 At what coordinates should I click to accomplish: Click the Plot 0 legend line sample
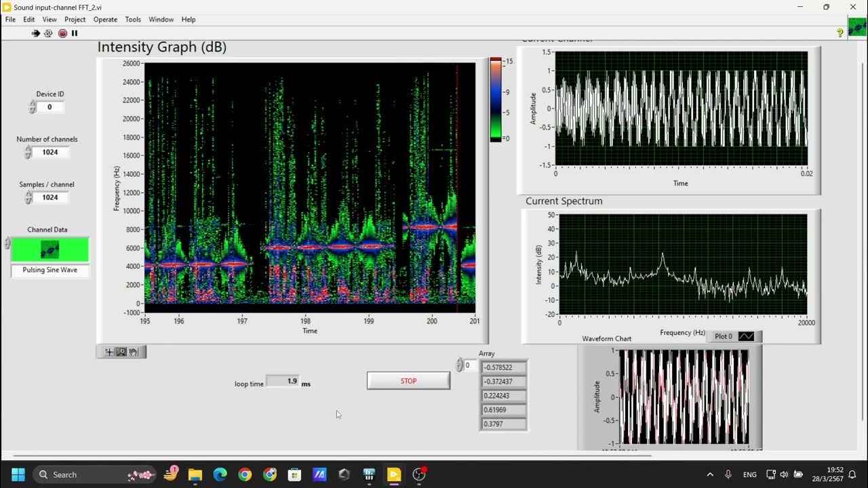click(x=746, y=336)
